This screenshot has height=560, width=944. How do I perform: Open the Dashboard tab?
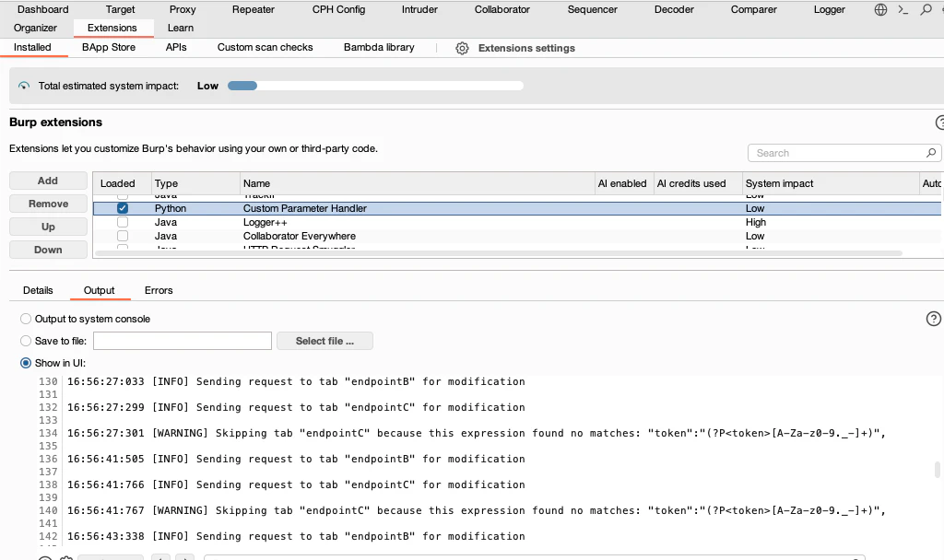tap(42, 9)
